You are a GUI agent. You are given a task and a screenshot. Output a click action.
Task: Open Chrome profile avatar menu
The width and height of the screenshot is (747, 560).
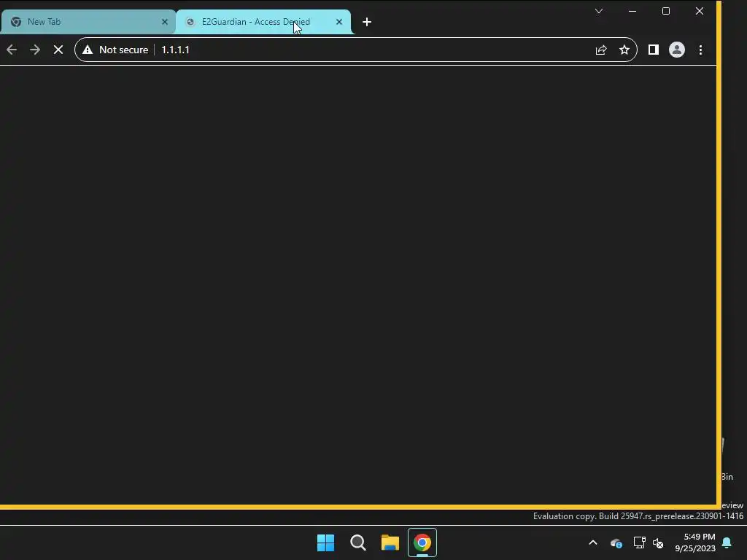tap(677, 50)
